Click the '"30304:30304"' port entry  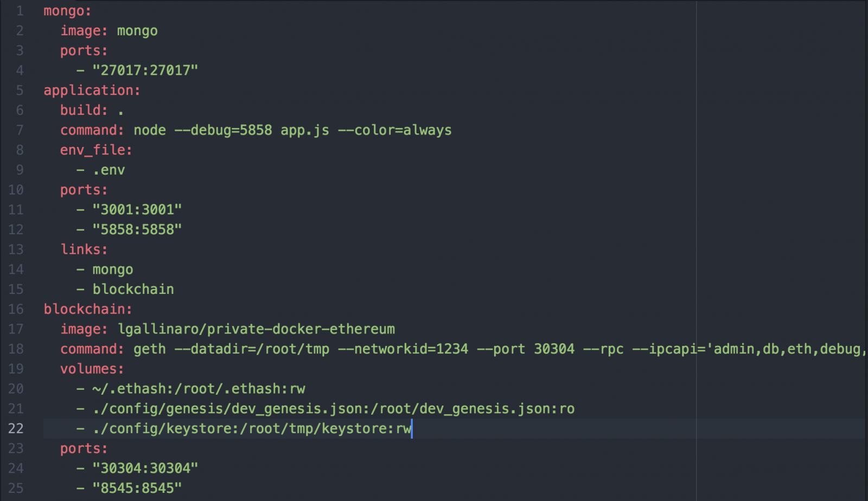click(145, 468)
